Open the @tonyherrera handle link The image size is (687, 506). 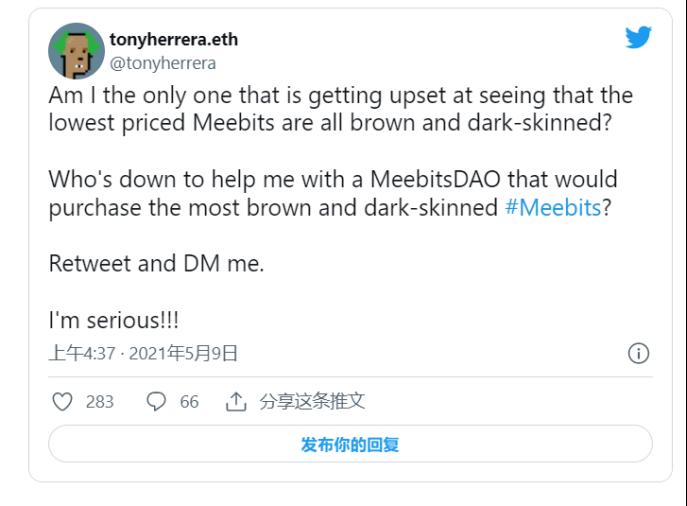pos(162,63)
